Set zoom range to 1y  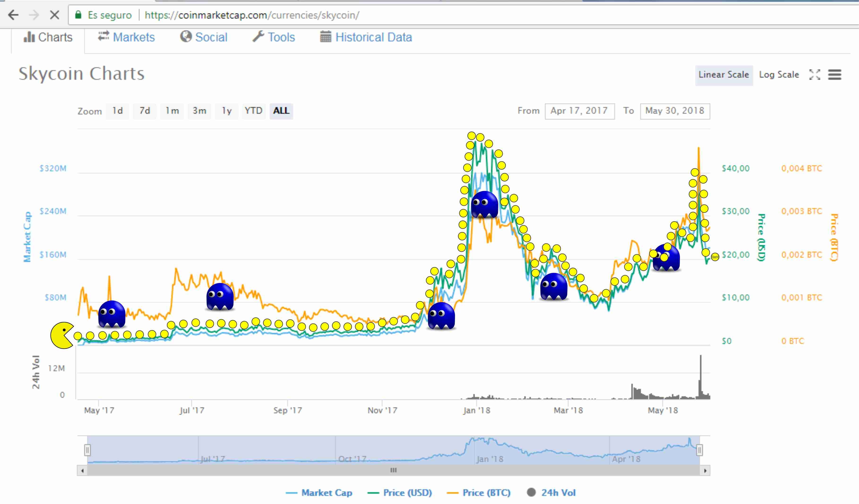pyautogui.click(x=227, y=111)
